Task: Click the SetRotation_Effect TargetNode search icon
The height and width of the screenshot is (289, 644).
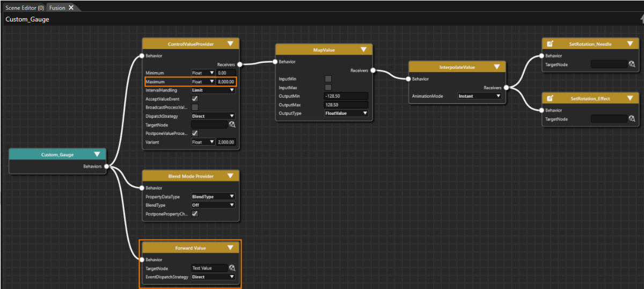Action: (x=632, y=119)
